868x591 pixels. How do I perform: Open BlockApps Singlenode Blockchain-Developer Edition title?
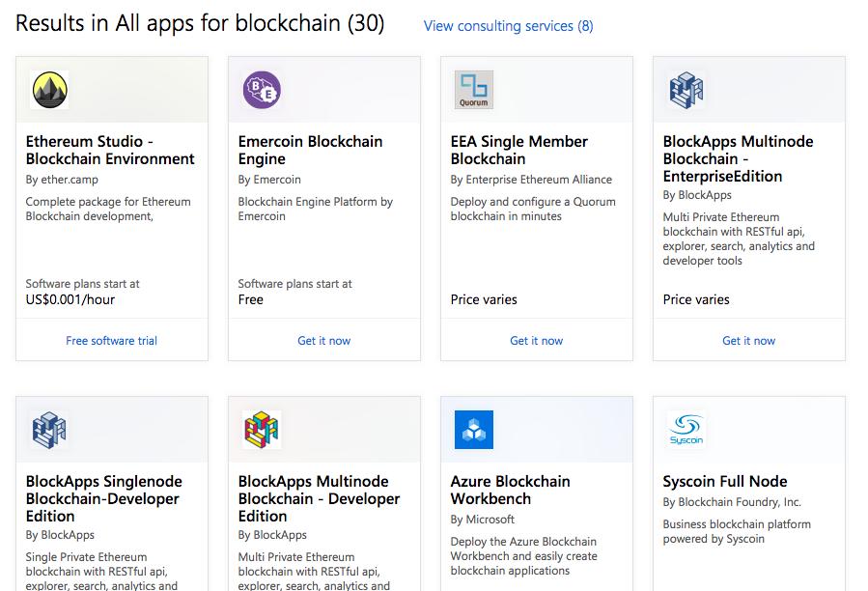coord(104,498)
